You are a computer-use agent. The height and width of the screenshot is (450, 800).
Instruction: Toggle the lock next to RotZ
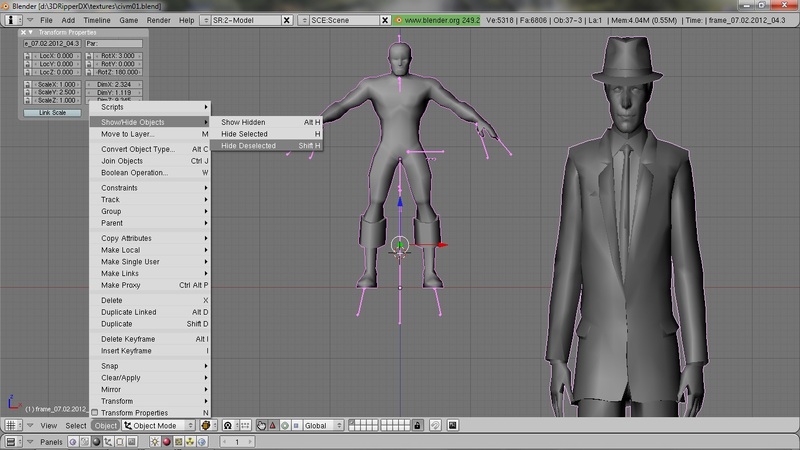point(89,72)
